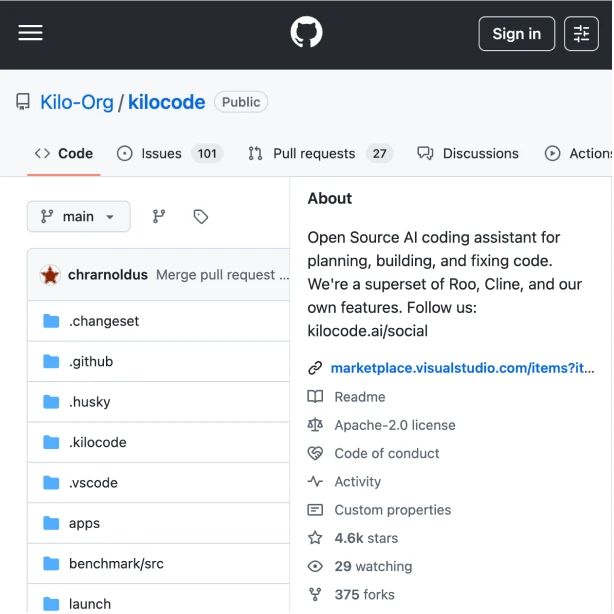This screenshot has width=614, height=614.
Task: Open the Readme link
Action: pos(360,397)
